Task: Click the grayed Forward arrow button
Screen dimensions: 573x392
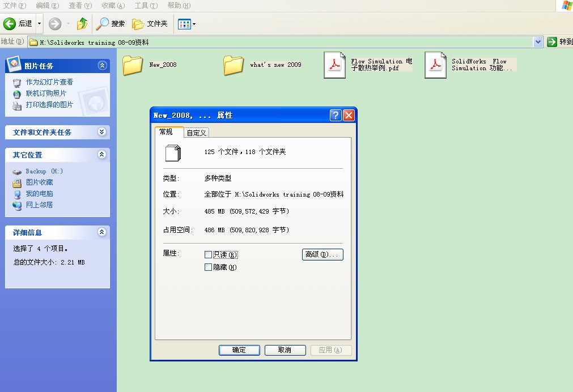Action: 55,24
